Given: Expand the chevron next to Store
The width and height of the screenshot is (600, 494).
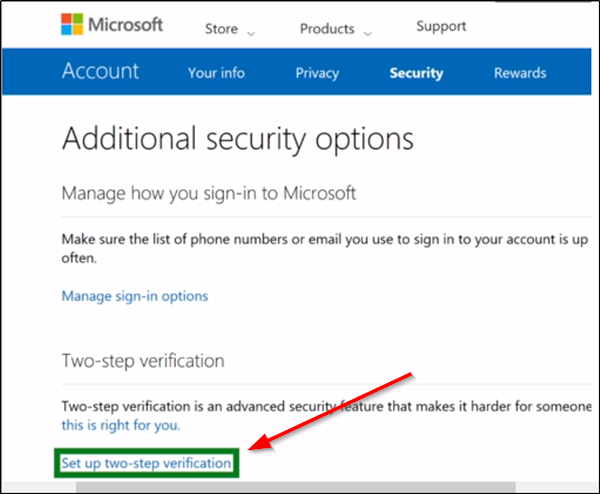Looking at the screenshot, I should tap(251, 34).
